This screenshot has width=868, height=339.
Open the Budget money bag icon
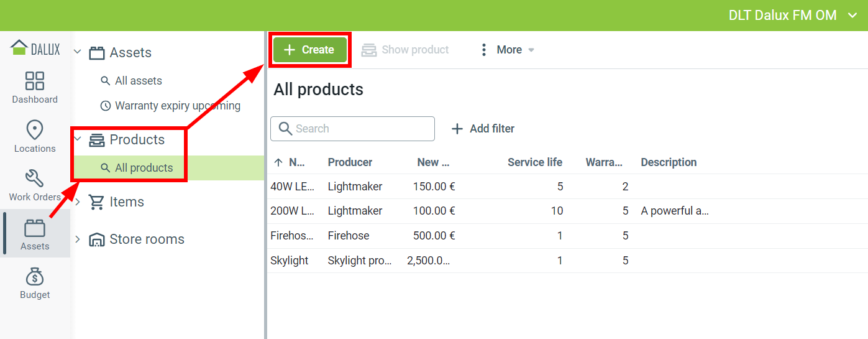[x=35, y=277]
